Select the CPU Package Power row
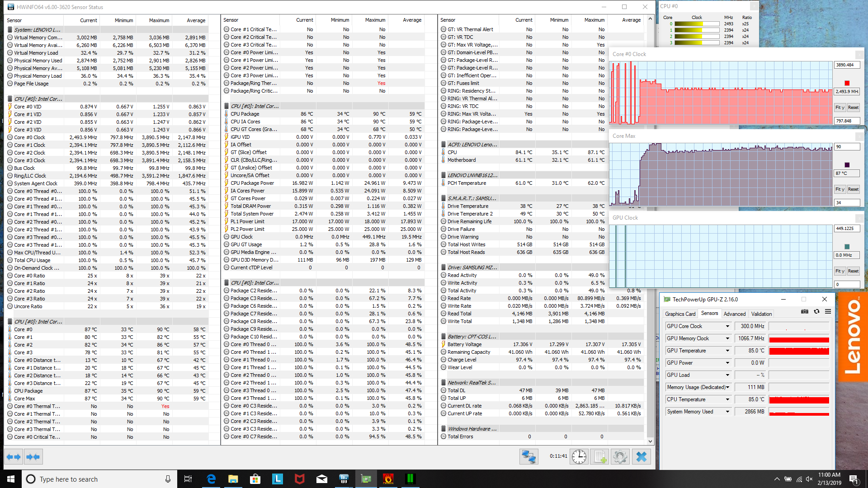Image resolution: width=868 pixels, height=488 pixels. (323, 183)
